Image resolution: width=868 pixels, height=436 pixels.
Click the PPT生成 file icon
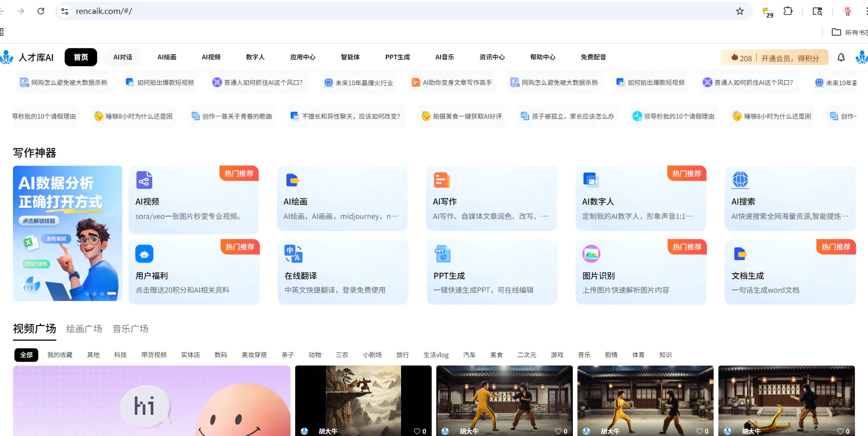click(442, 254)
